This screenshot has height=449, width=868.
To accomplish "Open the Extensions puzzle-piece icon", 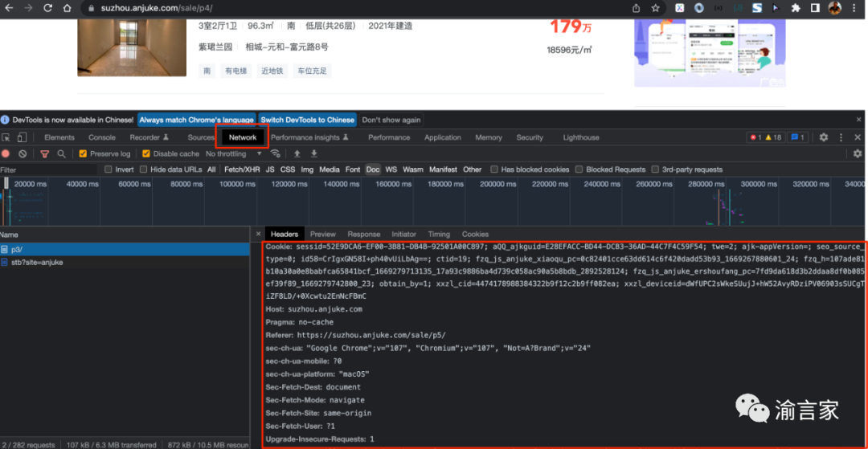I will (x=796, y=8).
